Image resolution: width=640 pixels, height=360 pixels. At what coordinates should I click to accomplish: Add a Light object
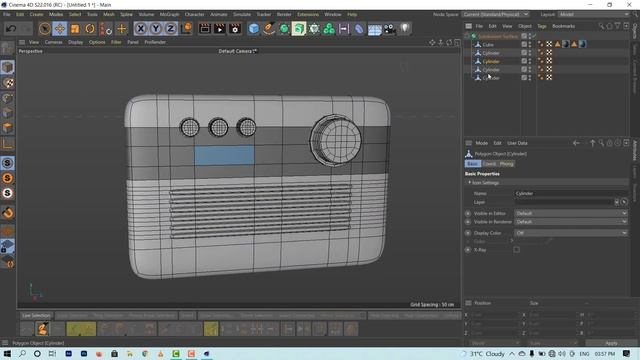404,29
